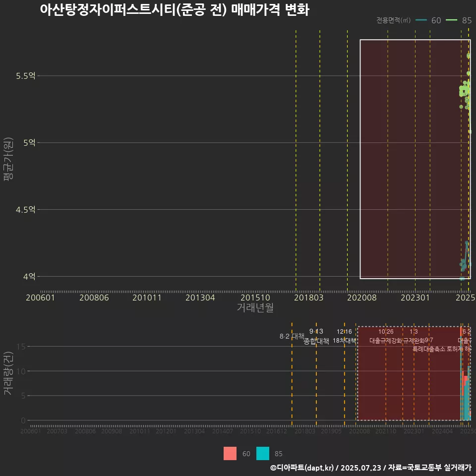Click the 201612 volume chart x-axis label
Image resolution: width=476 pixels, height=476 pixels.
(x=277, y=431)
